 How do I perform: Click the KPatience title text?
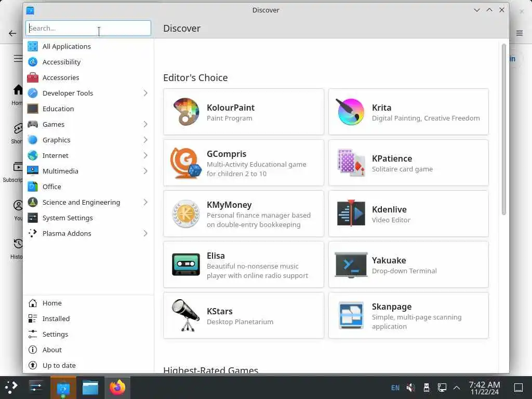(392, 158)
